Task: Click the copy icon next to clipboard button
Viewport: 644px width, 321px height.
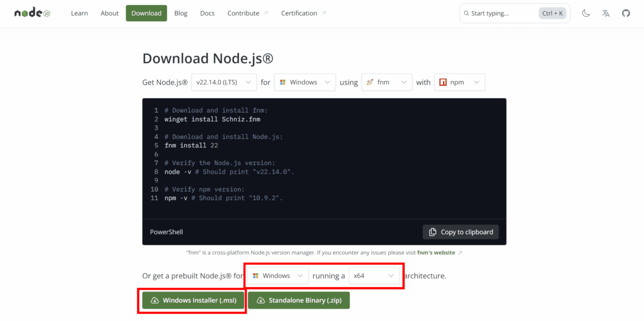Action: (x=432, y=232)
